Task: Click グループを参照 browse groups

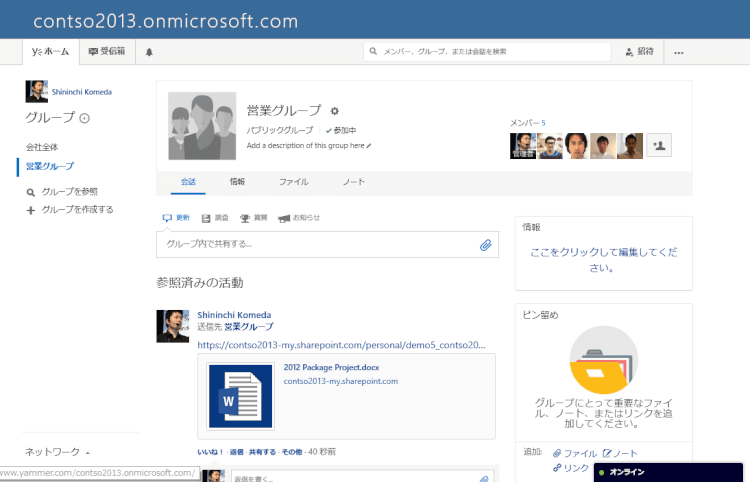Action: [x=62, y=192]
